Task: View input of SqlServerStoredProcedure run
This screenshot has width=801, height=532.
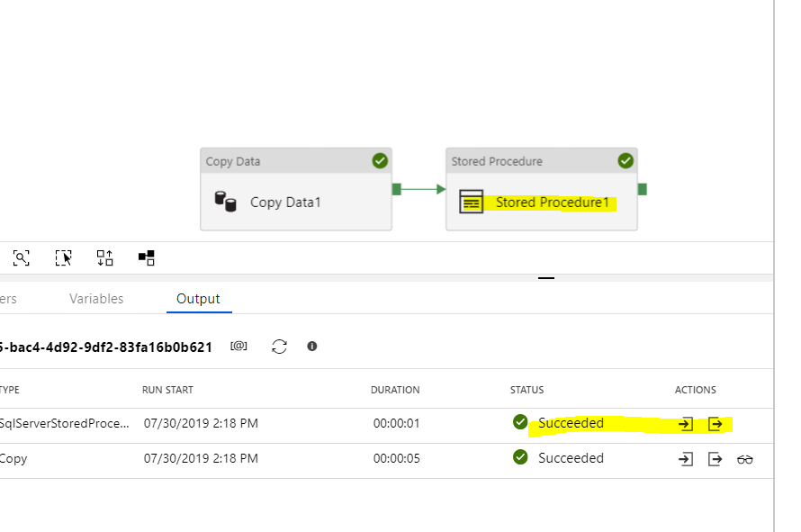Action: pyautogui.click(x=686, y=424)
